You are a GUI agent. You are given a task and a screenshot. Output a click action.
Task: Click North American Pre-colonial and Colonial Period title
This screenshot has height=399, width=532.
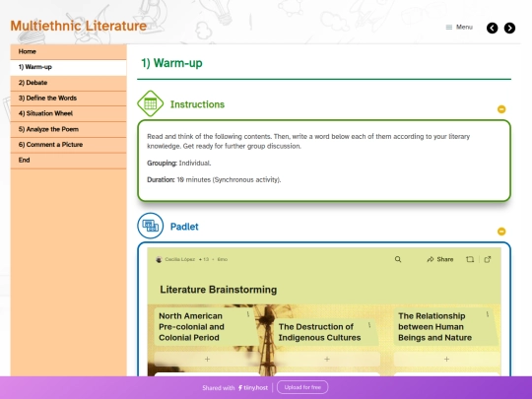point(191,327)
